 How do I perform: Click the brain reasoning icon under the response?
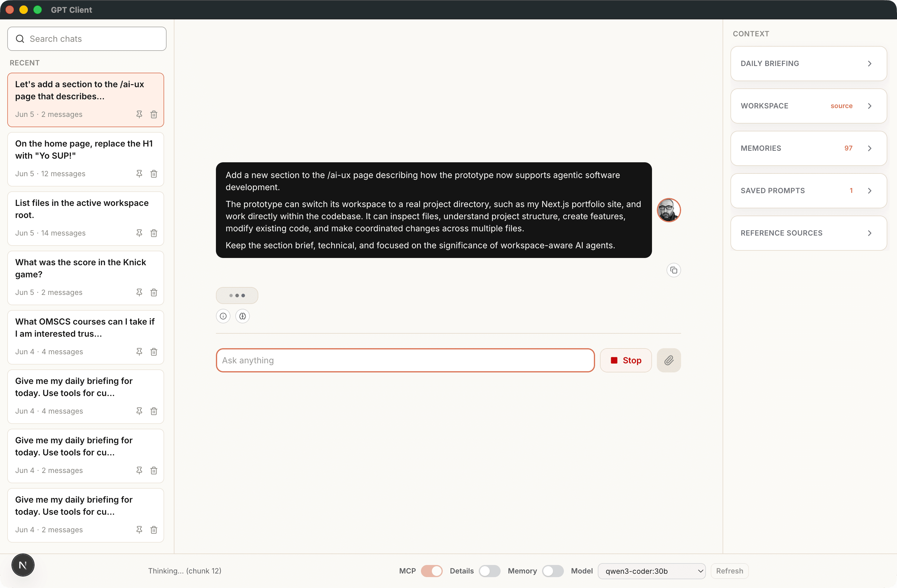click(x=242, y=316)
